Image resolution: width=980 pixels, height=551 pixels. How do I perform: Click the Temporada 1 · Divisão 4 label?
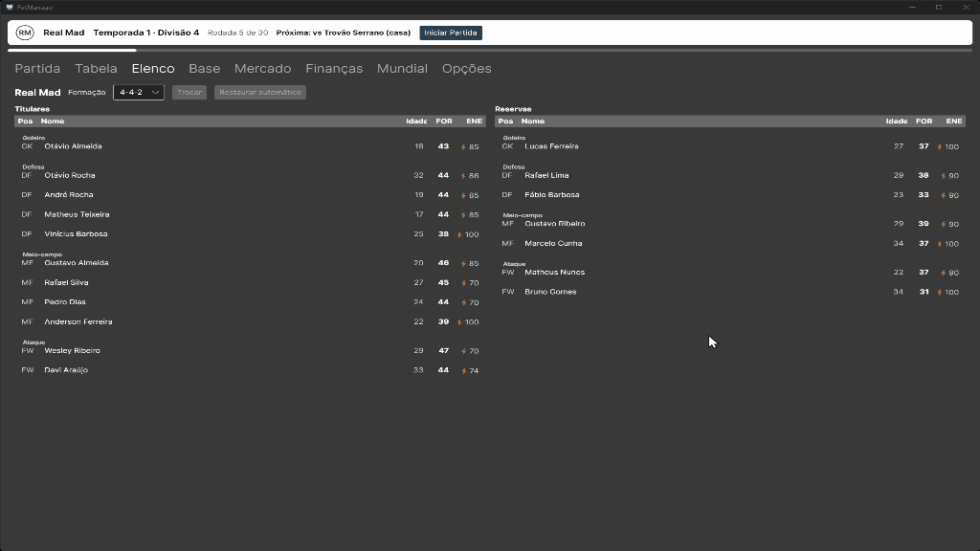click(x=146, y=33)
